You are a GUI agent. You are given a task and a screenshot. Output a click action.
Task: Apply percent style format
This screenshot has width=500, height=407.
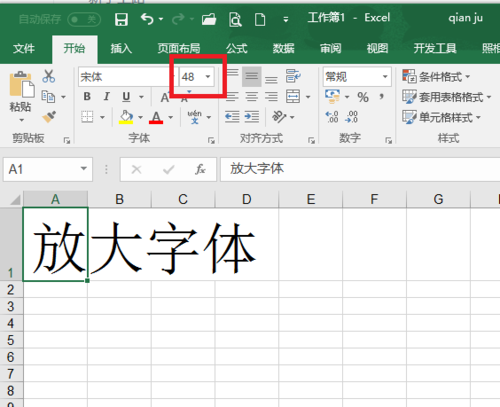[363, 97]
